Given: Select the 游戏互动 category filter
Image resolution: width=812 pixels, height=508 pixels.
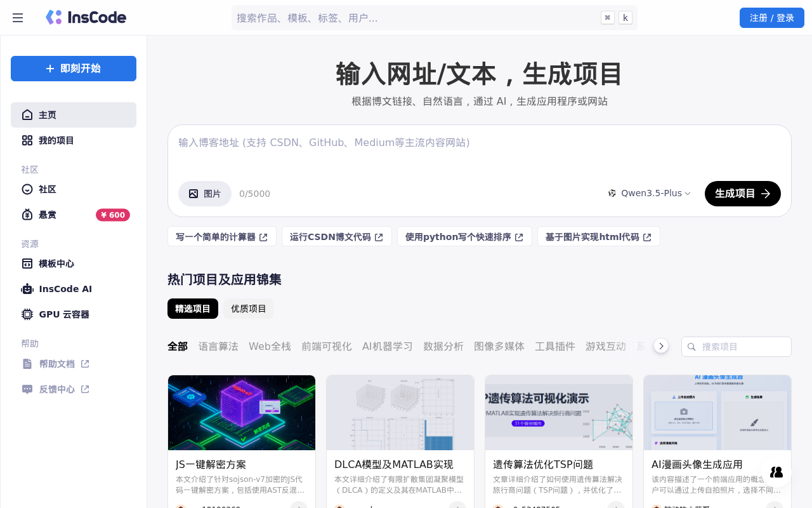Looking at the screenshot, I should pyautogui.click(x=606, y=346).
